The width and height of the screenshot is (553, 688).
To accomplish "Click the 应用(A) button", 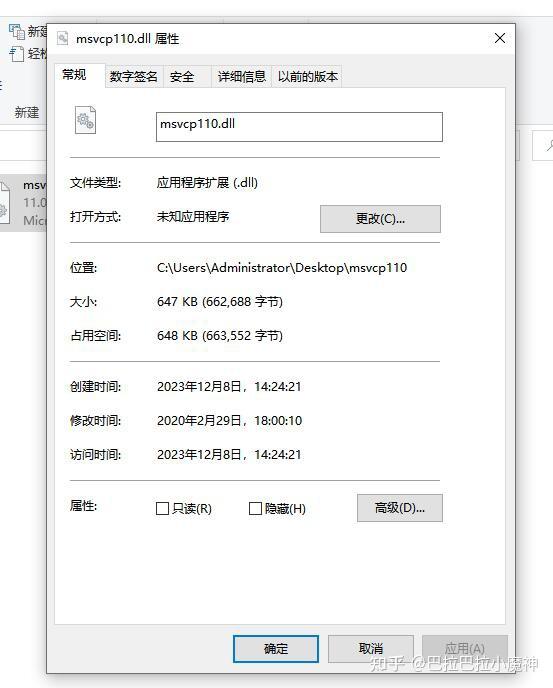I will 464,649.
